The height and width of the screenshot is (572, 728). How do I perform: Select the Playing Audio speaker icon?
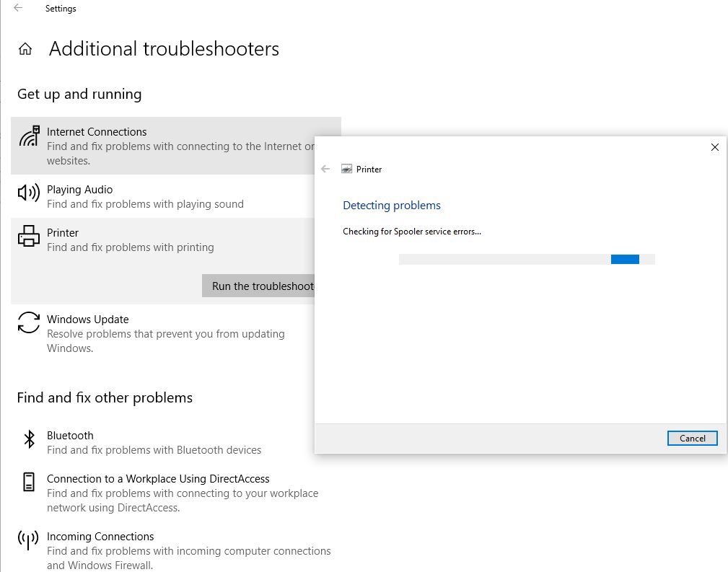(x=28, y=192)
